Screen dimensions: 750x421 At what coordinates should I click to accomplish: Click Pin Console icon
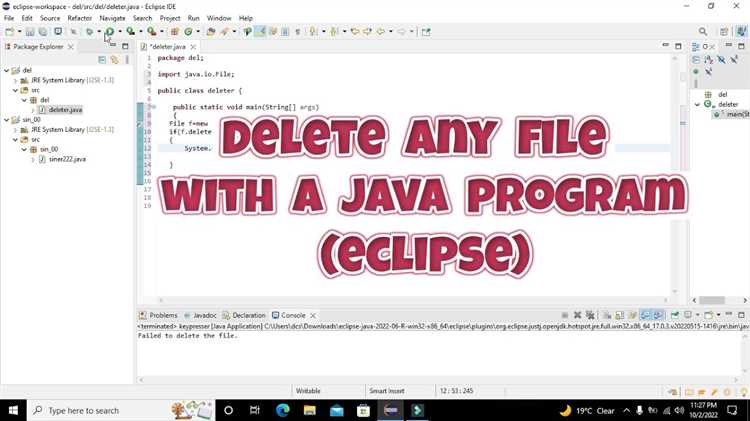674,315
